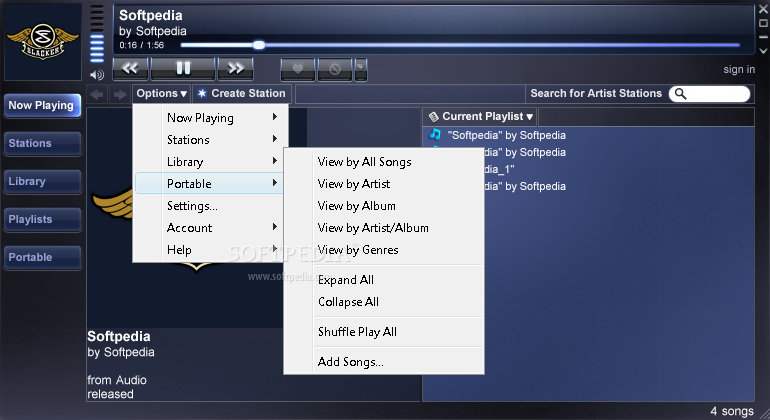The width and height of the screenshot is (770, 420).
Task: Select the Portable menu item in Options
Action: [x=209, y=183]
